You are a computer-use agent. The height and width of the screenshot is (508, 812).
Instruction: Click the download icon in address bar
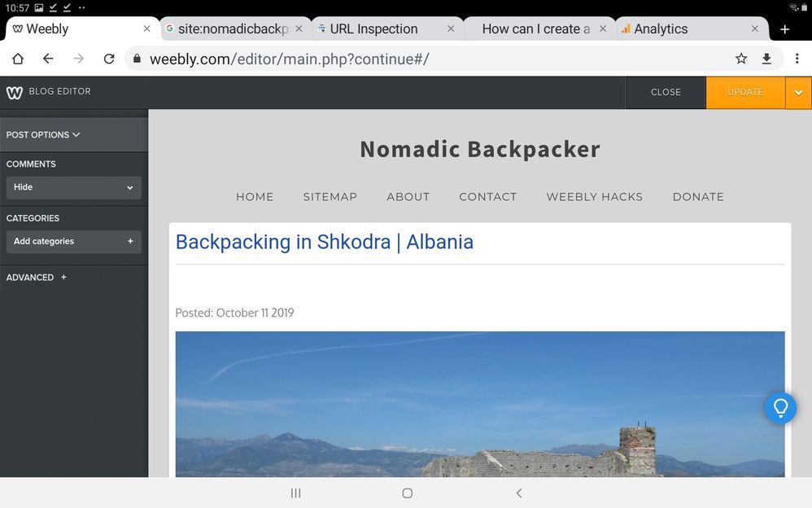766,59
